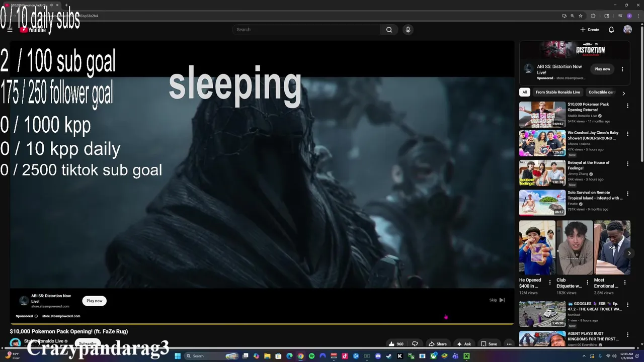Start voice search with microphone icon
644x362 pixels.
[x=408, y=30]
